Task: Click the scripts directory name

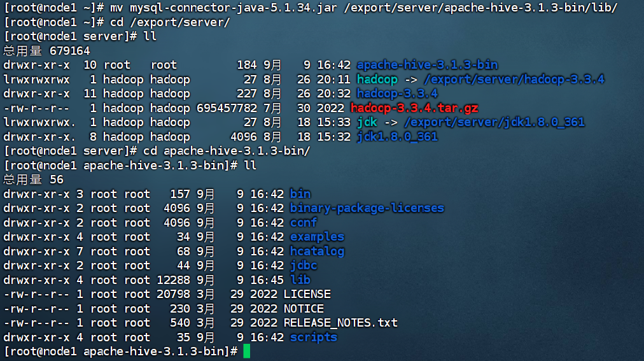Action: [x=313, y=337]
